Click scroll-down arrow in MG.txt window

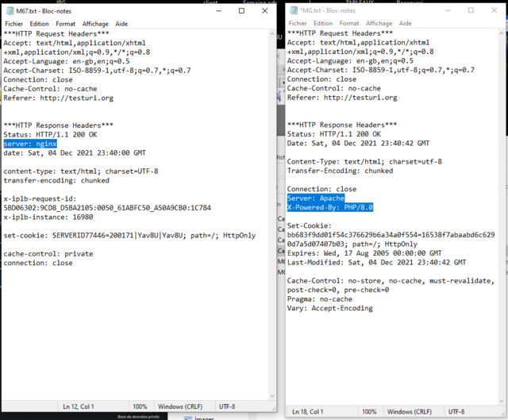pos(502,401)
